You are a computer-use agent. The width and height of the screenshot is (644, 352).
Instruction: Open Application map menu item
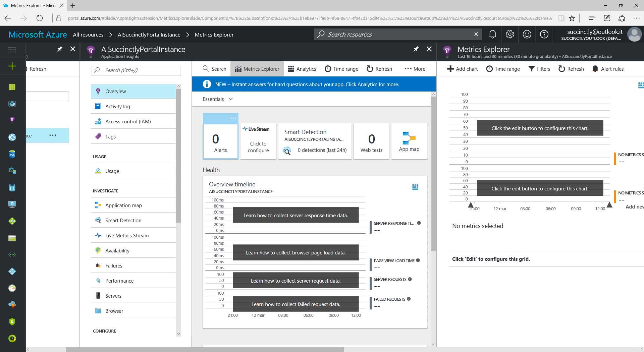coord(133,205)
